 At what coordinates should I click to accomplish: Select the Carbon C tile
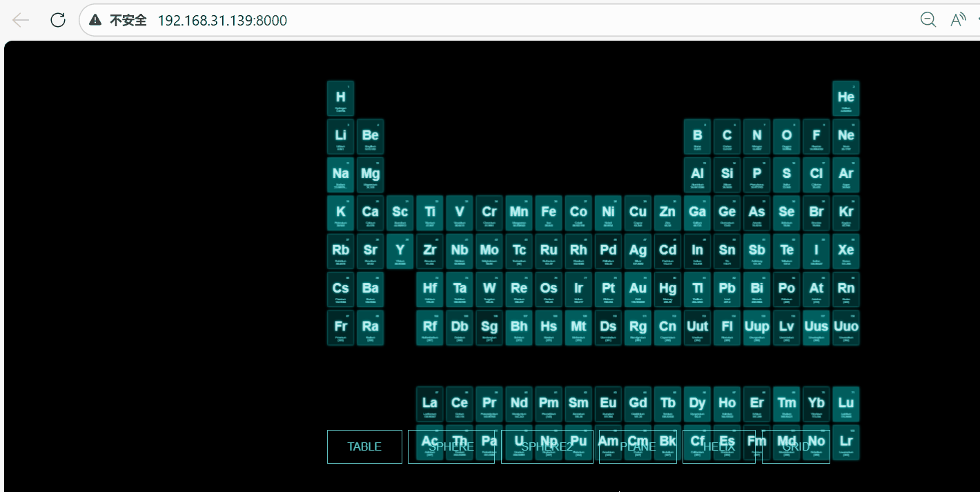[x=727, y=137]
